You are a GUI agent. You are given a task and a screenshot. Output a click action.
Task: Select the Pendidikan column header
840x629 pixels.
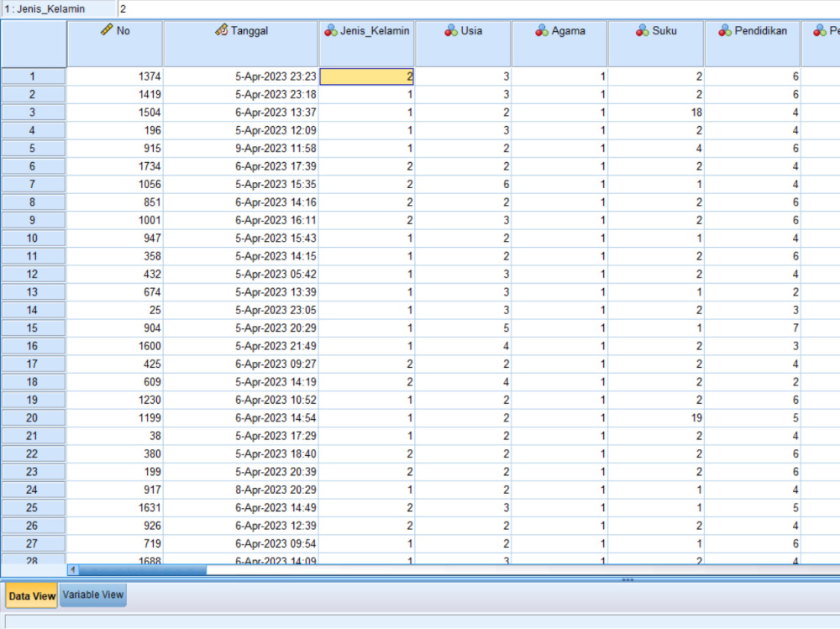(x=752, y=44)
